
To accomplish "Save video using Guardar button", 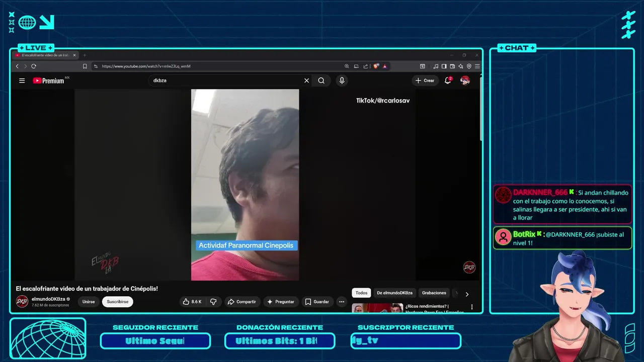I will click(317, 302).
